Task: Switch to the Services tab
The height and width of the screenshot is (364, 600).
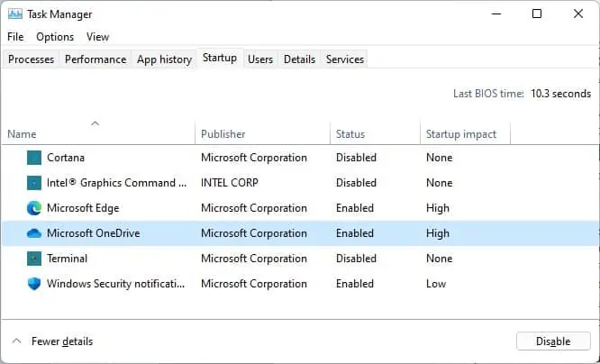Action: point(345,59)
